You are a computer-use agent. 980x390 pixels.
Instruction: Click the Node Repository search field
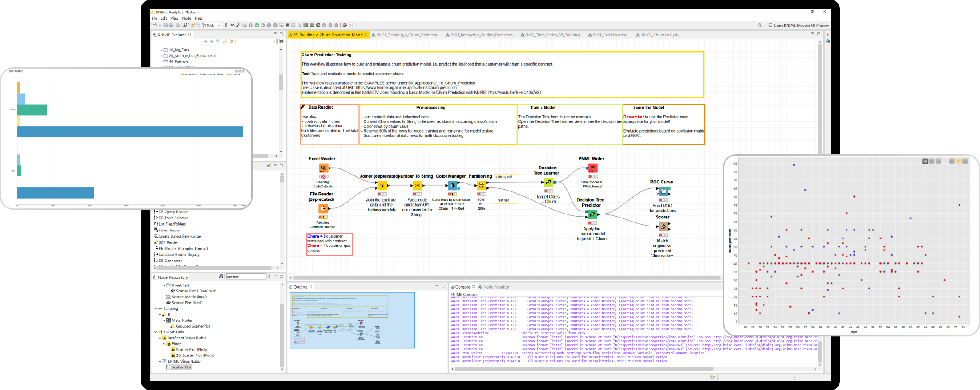click(x=246, y=277)
